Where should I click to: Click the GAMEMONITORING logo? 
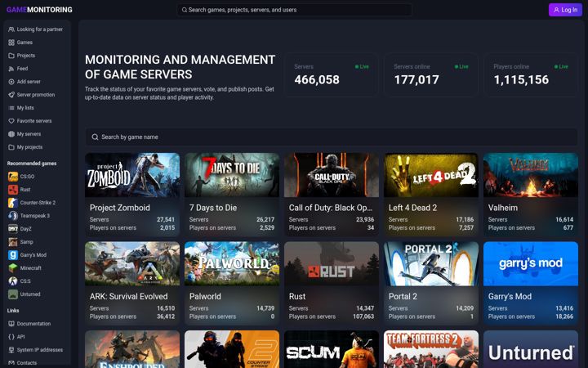39,10
